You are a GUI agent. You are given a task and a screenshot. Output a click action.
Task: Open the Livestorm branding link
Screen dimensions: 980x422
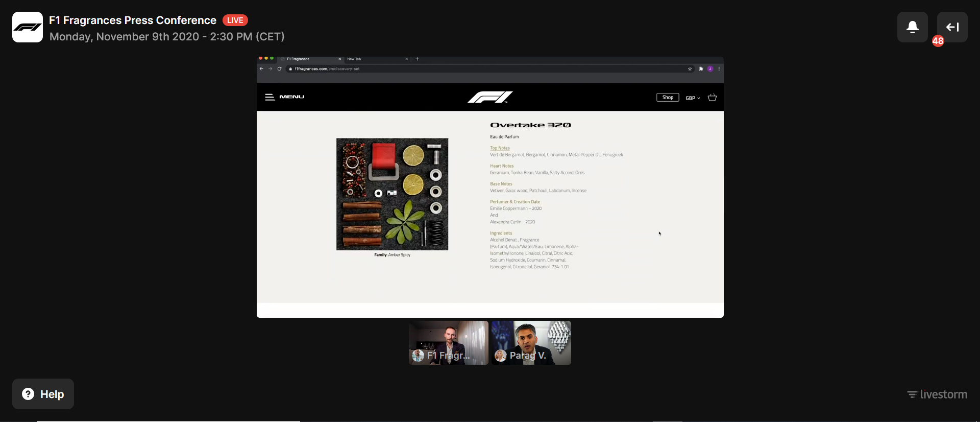tap(937, 394)
